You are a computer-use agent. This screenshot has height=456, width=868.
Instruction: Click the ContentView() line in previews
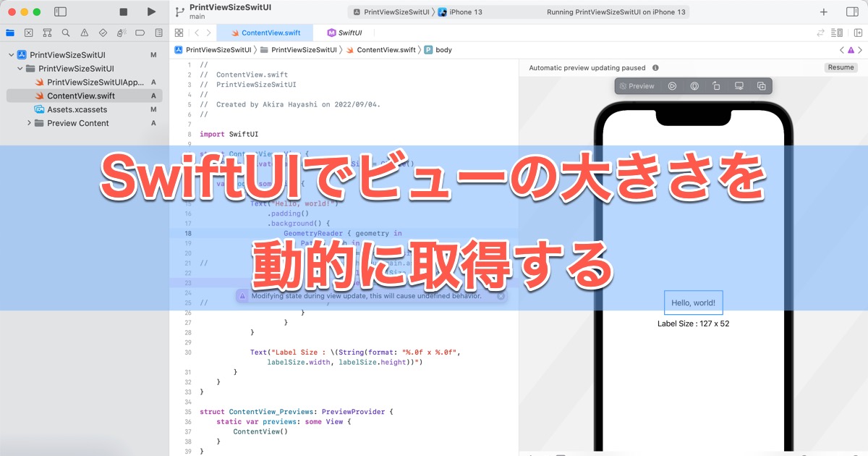pyautogui.click(x=260, y=431)
